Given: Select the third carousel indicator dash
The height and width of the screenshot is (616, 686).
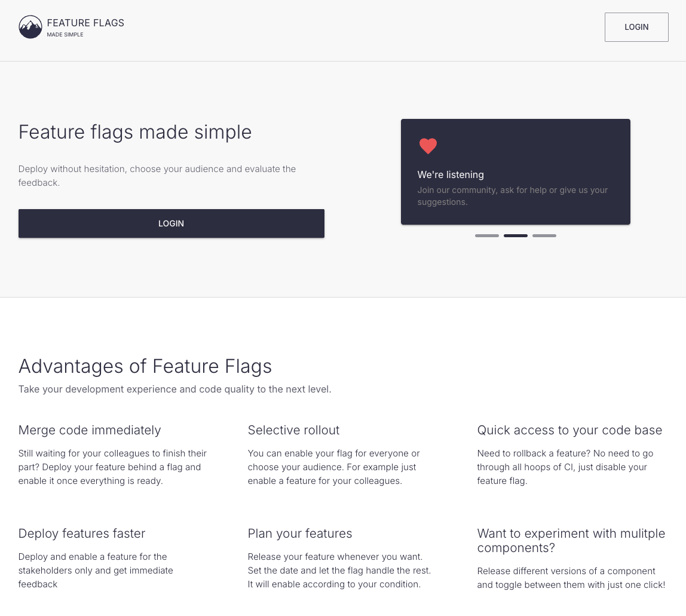Looking at the screenshot, I should pyautogui.click(x=544, y=236).
